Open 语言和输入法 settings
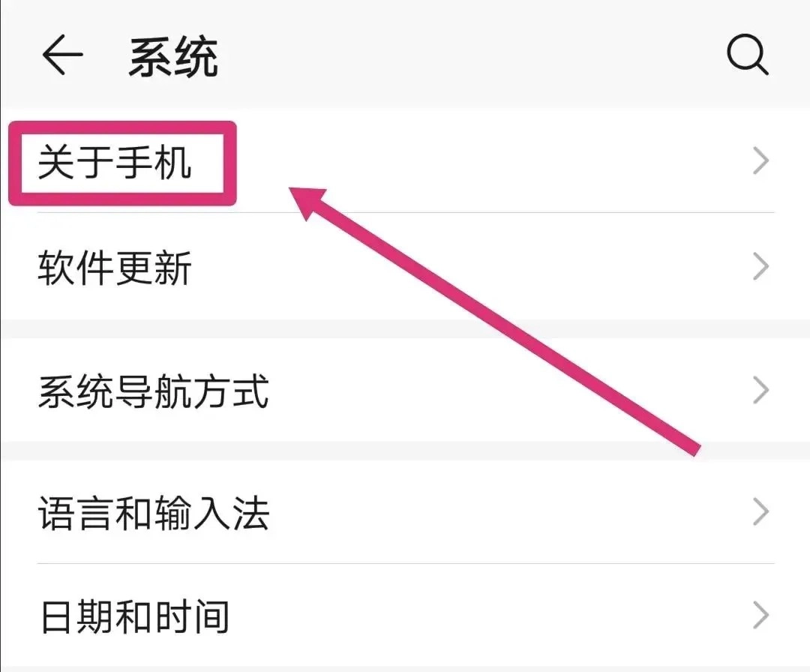Image resolution: width=810 pixels, height=672 pixels. (153, 514)
